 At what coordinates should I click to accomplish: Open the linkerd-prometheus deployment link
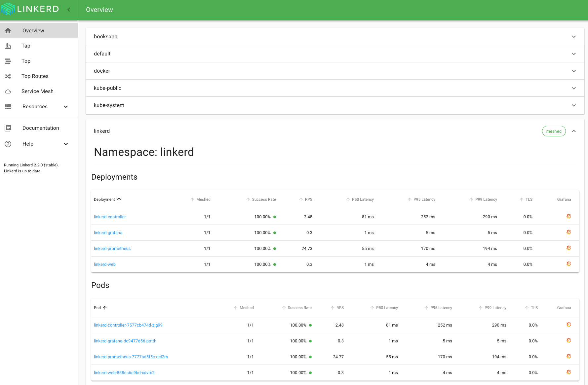112,249
